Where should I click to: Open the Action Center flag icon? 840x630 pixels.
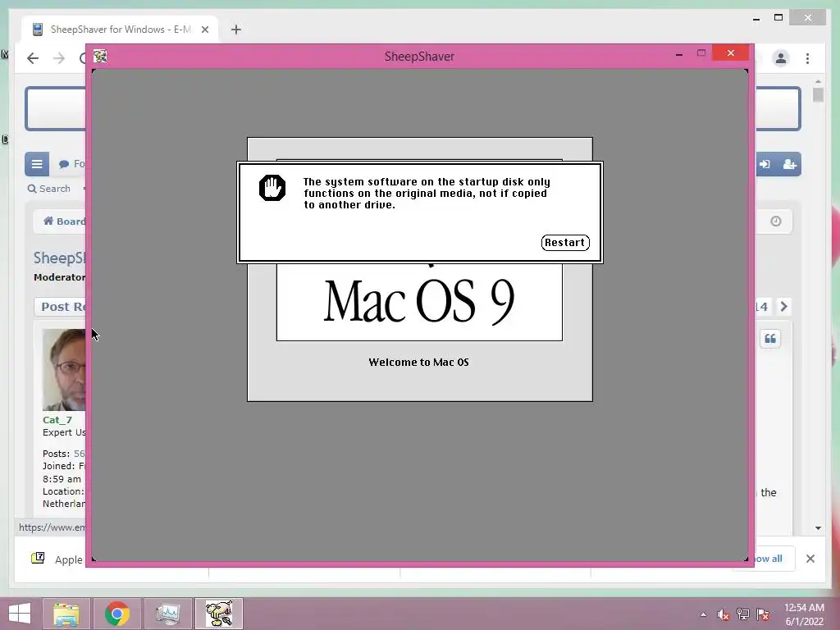pos(763,614)
